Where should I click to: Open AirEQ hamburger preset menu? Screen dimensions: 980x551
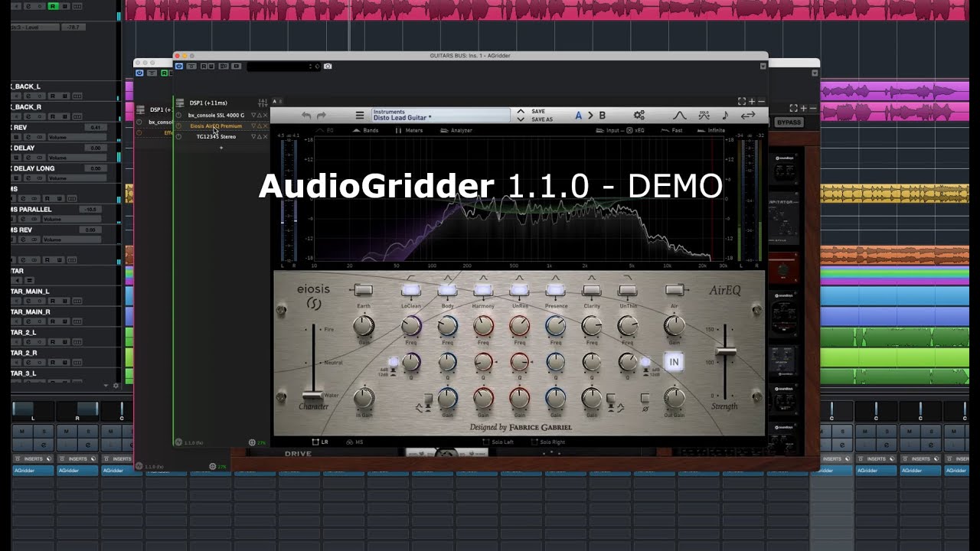click(359, 116)
